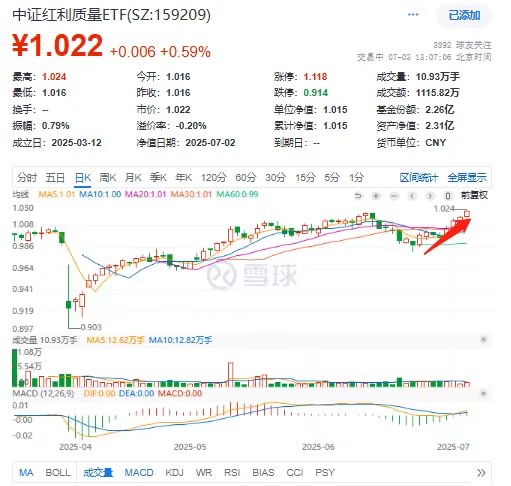Switch to 1分 interval chart

[356, 177]
